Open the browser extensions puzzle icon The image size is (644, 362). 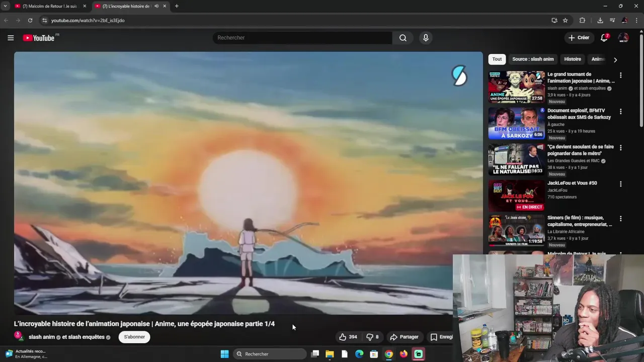[x=583, y=20]
